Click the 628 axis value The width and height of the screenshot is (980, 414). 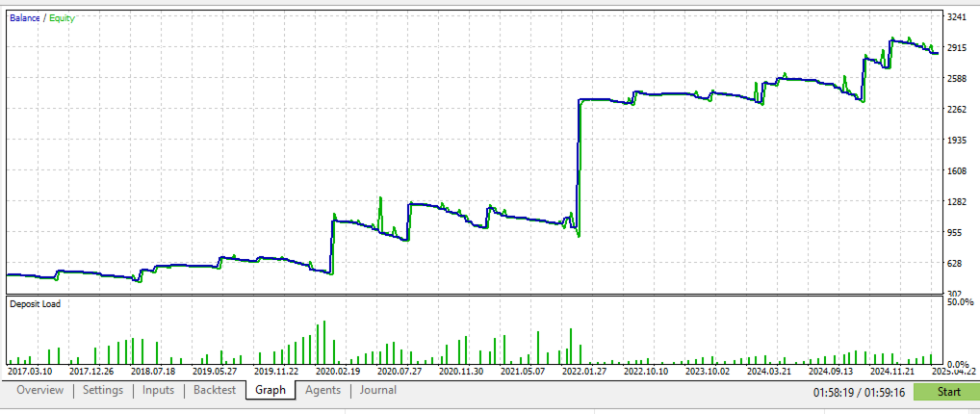click(x=956, y=263)
